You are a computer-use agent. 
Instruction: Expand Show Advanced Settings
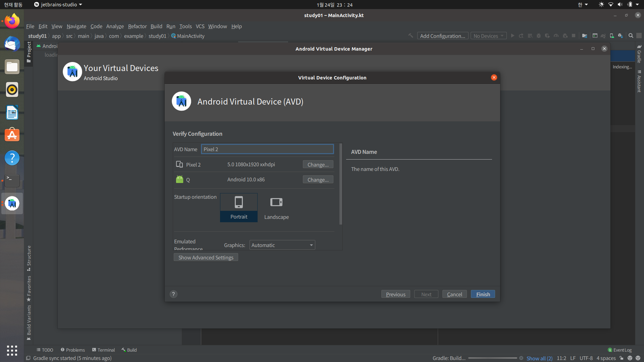coord(206,257)
